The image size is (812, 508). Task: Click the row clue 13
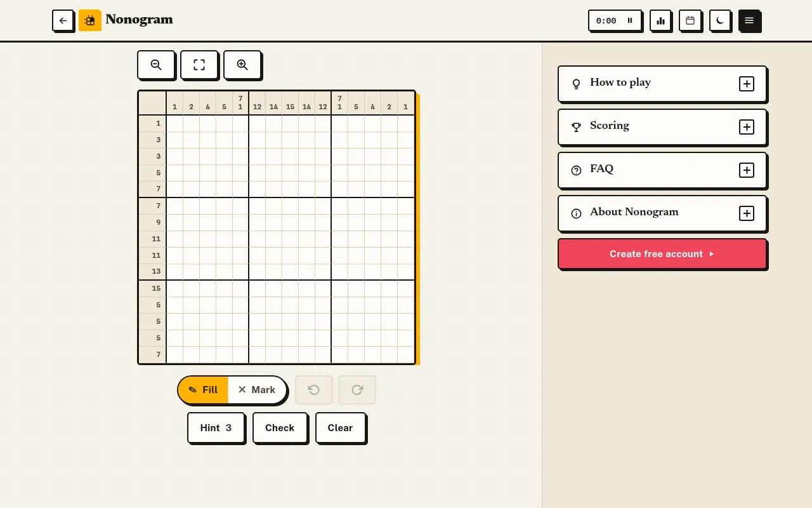pyautogui.click(x=156, y=272)
